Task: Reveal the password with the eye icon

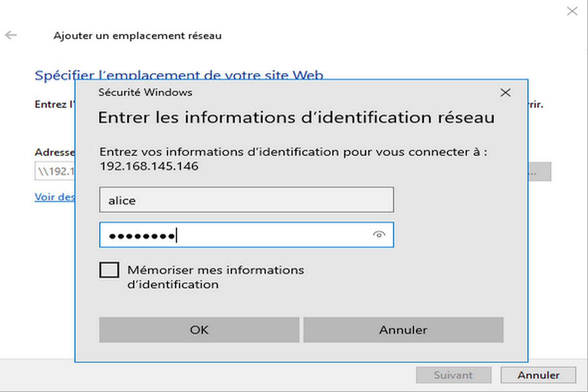Action: (378, 235)
